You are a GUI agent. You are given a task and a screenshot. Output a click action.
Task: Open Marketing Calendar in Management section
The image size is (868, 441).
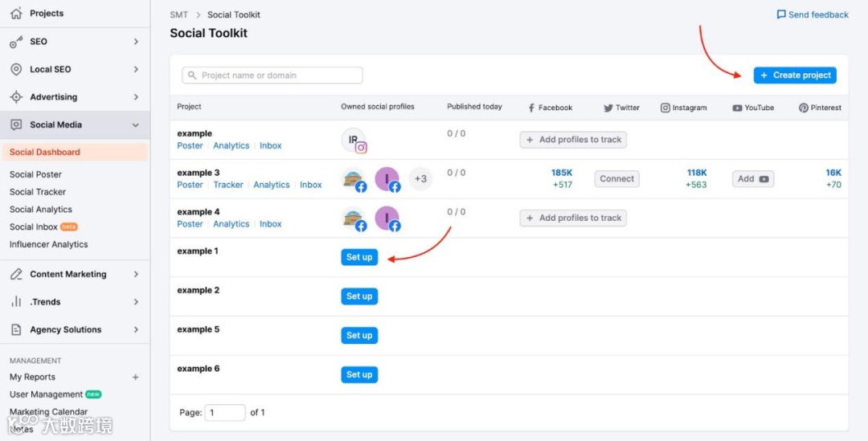pos(48,412)
